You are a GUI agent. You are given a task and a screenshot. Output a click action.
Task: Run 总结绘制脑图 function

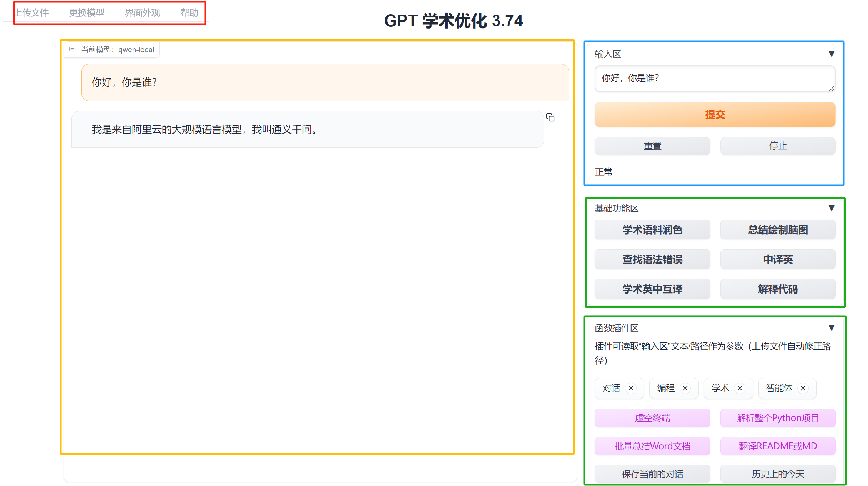click(x=778, y=230)
